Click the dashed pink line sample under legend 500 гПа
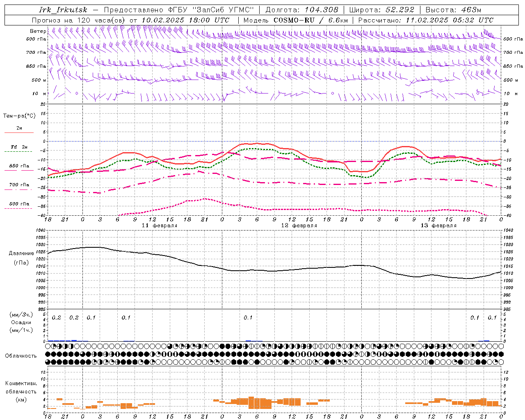 19,208
